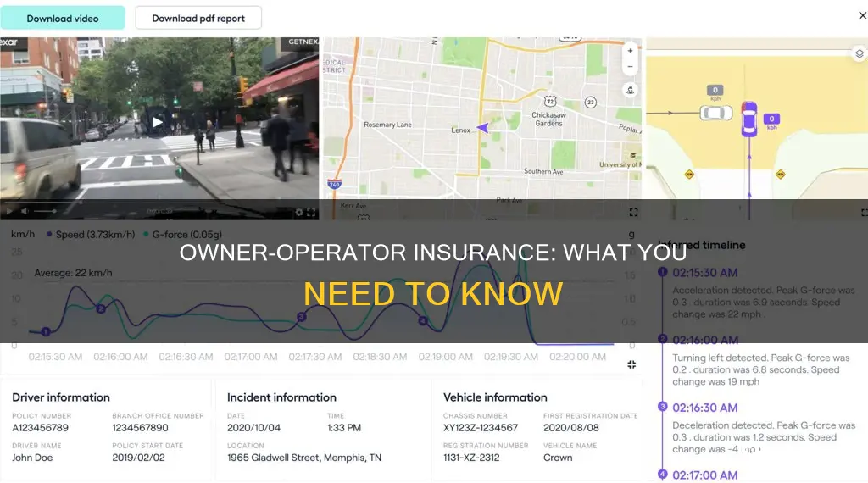This screenshot has width=868, height=483.
Task: Click the Download pdf report button
Action: pos(198,19)
